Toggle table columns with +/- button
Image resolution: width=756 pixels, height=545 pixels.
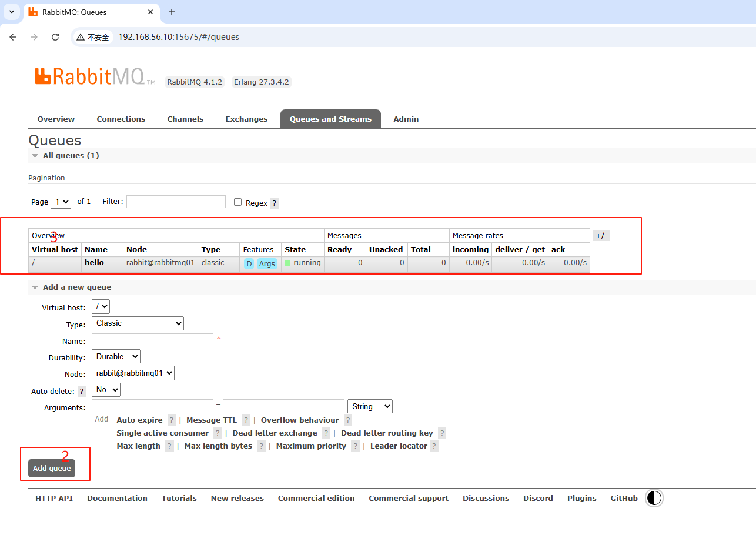pos(601,236)
